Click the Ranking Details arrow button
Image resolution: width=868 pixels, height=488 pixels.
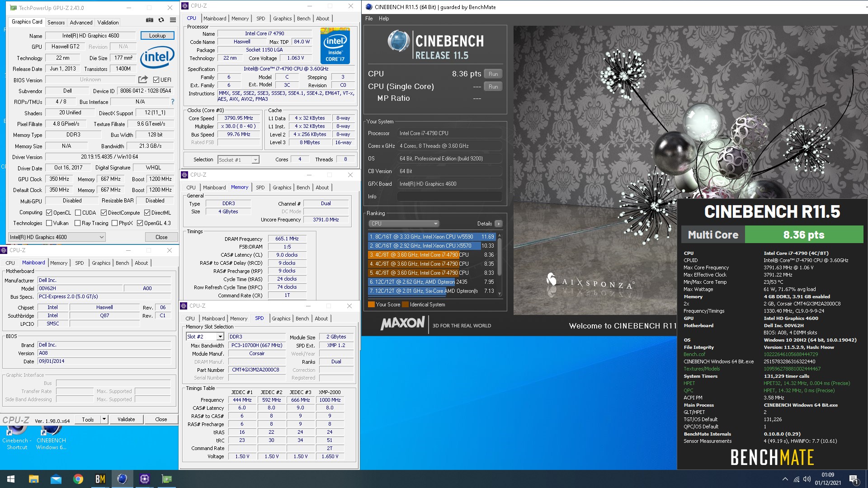(499, 224)
